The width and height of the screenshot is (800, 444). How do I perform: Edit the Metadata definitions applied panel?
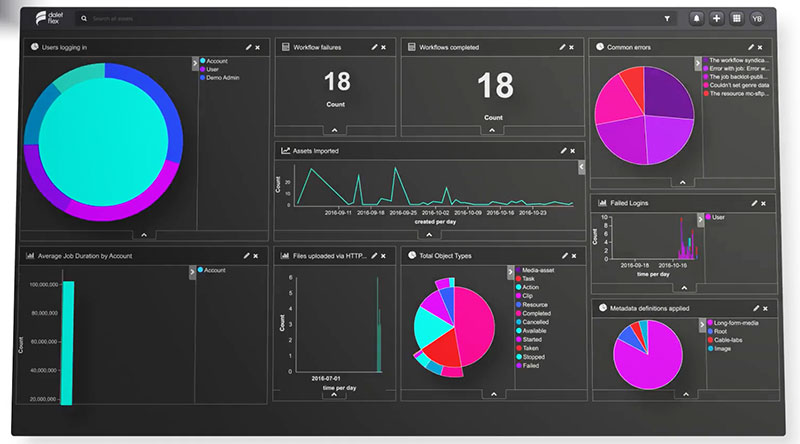[756, 308]
